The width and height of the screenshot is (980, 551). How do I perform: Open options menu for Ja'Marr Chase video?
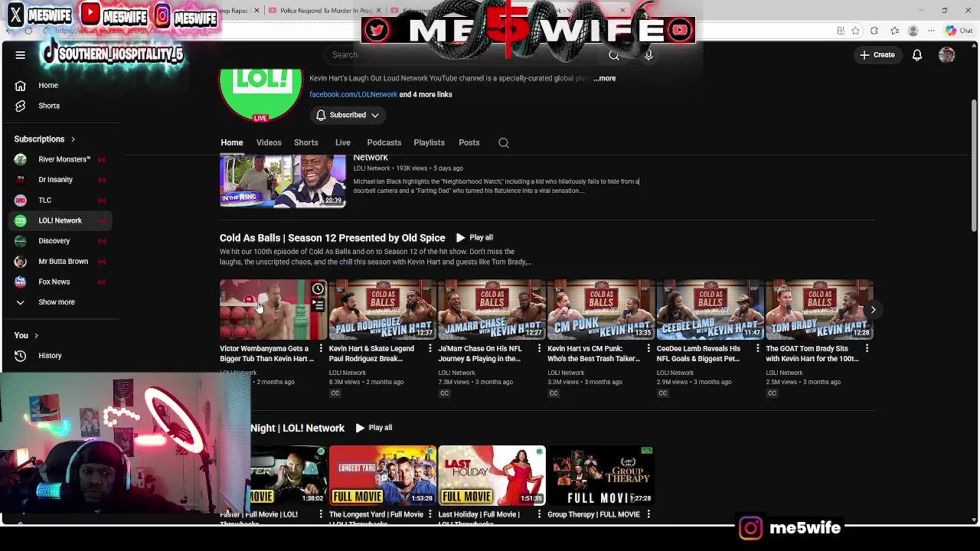[x=539, y=349]
